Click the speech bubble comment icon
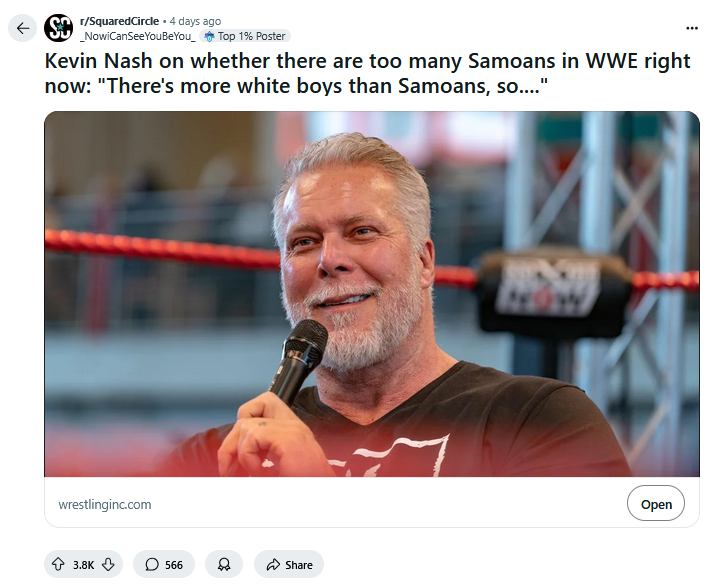Viewport: 717px width, 586px height. (x=152, y=565)
